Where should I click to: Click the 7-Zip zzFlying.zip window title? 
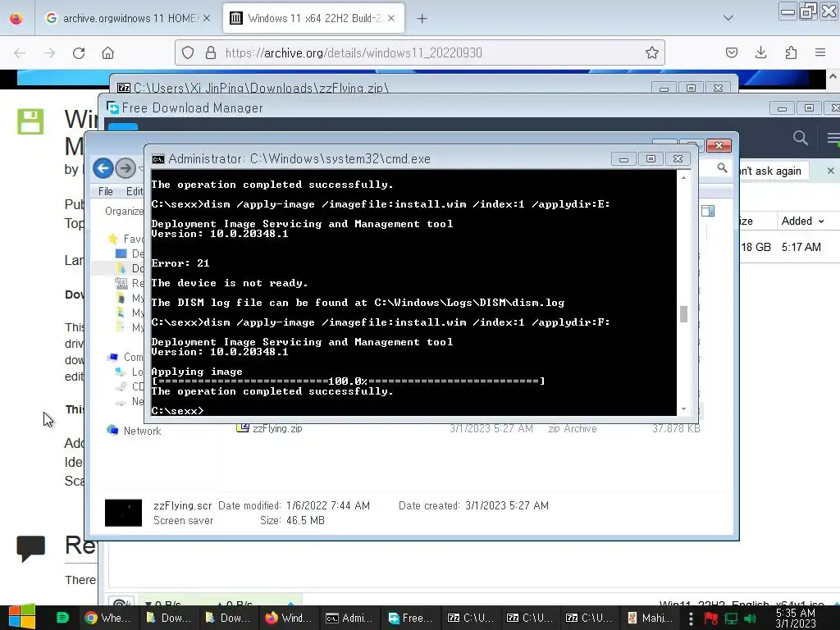point(260,88)
